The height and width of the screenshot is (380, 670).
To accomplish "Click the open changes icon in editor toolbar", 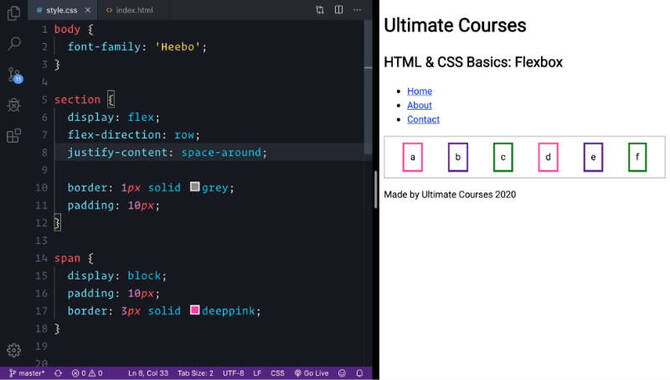I will pos(320,10).
